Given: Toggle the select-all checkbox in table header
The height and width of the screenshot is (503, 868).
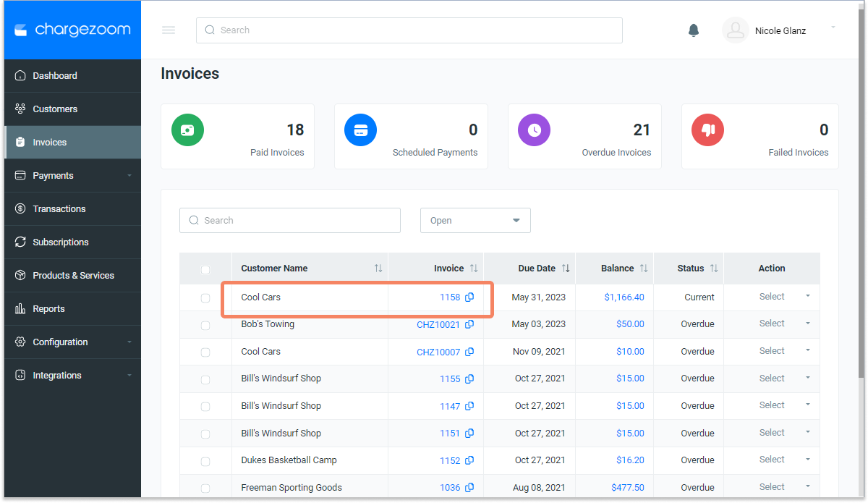Looking at the screenshot, I should [x=205, y=269].
